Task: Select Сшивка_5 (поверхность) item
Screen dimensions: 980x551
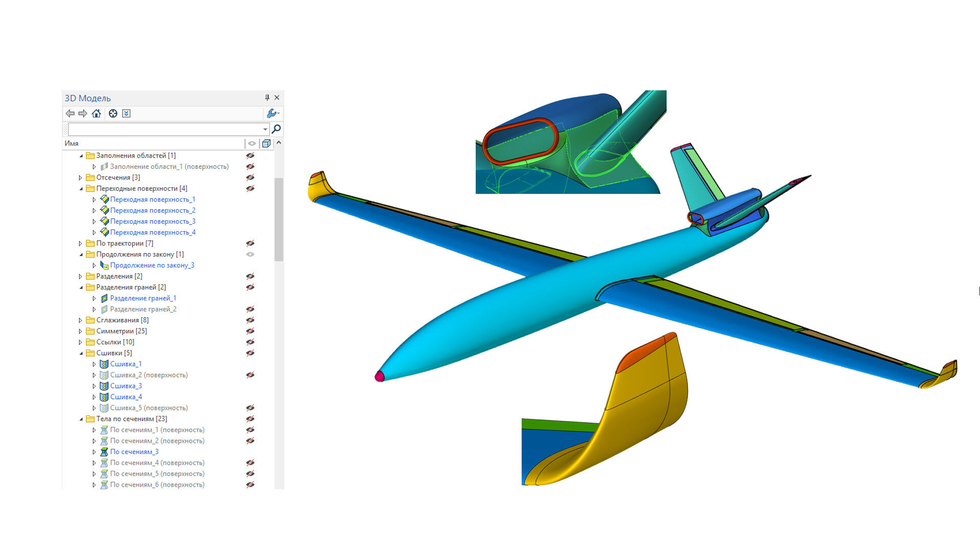Action: click(149, 408)
